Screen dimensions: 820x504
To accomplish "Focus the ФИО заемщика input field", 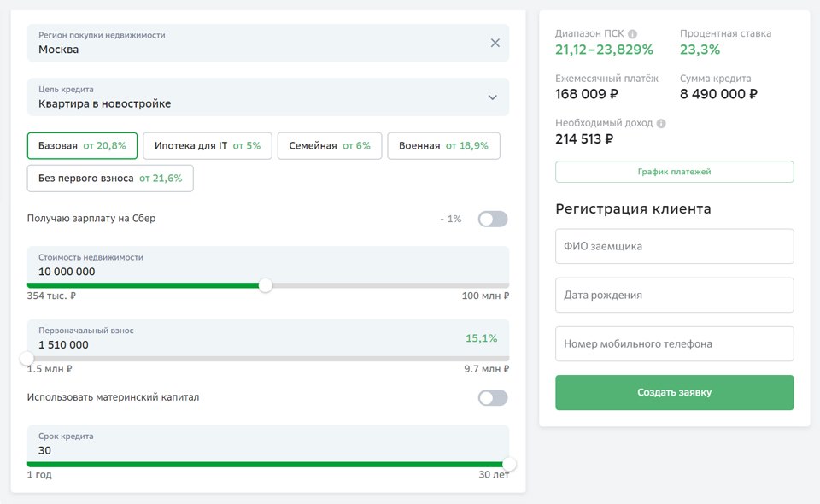I will tap(674, 246).
